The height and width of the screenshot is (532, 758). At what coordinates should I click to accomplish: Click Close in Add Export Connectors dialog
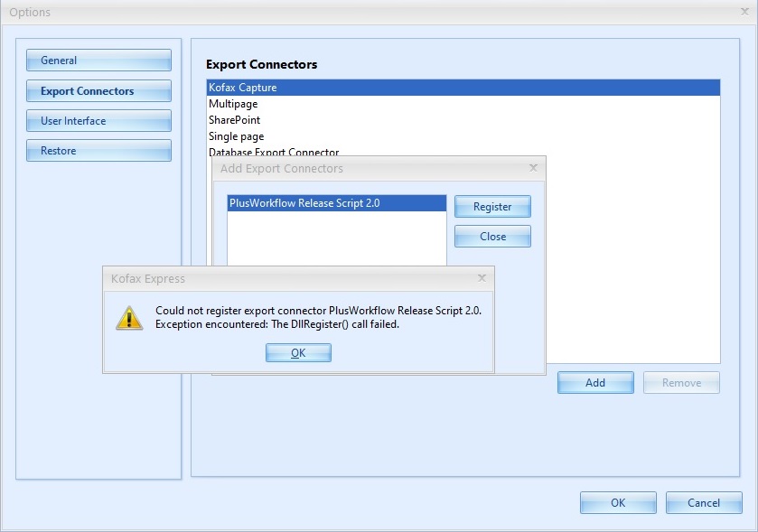coord(492,237)
